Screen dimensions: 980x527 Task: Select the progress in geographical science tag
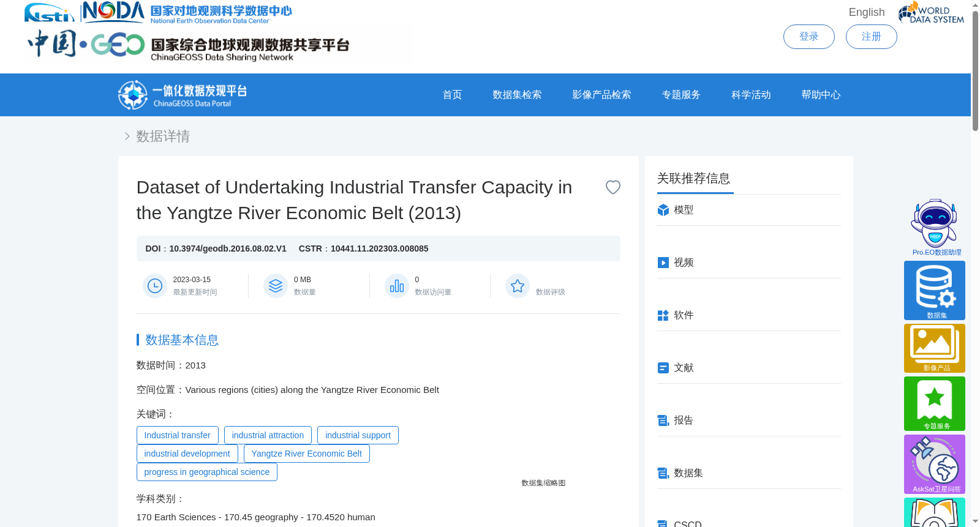[x=207, y=472]
